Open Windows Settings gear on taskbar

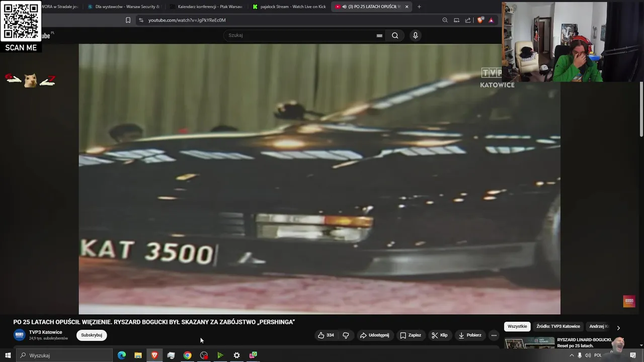[236, 355]
